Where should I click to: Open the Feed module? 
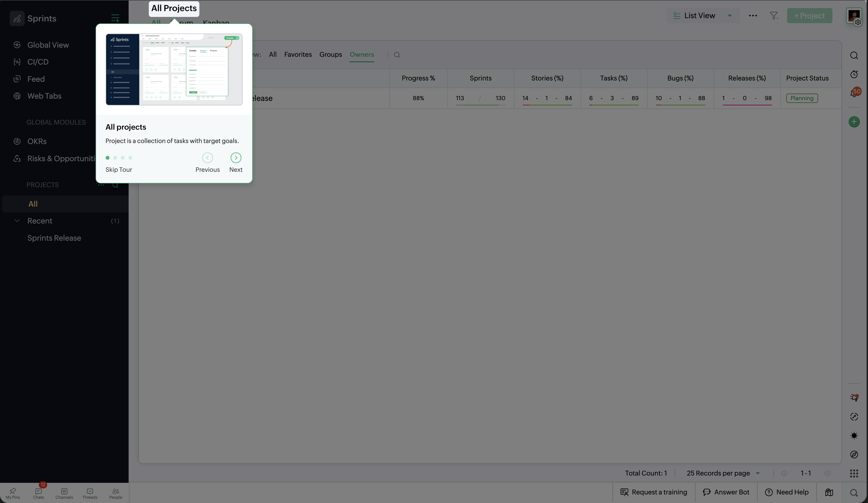coord(36,78)
